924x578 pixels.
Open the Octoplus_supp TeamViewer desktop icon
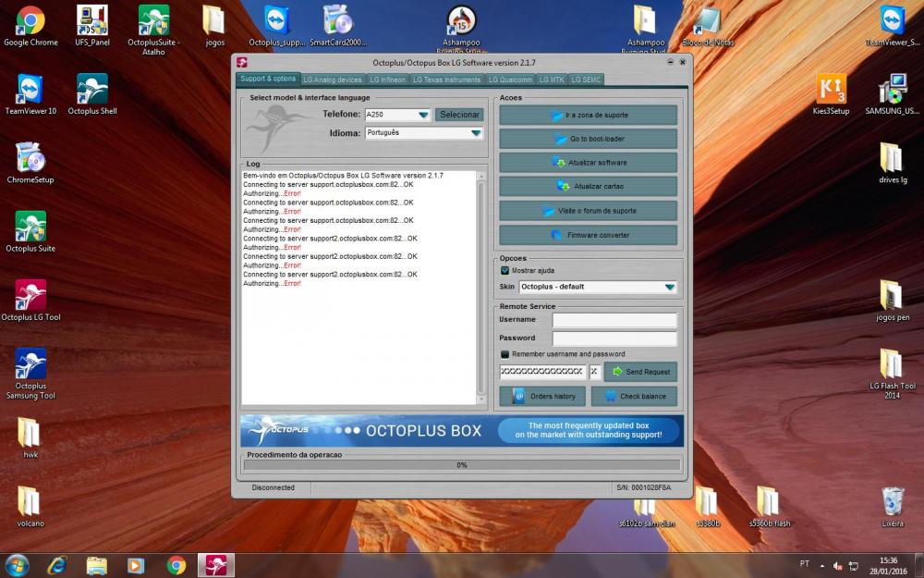(277, 26)
